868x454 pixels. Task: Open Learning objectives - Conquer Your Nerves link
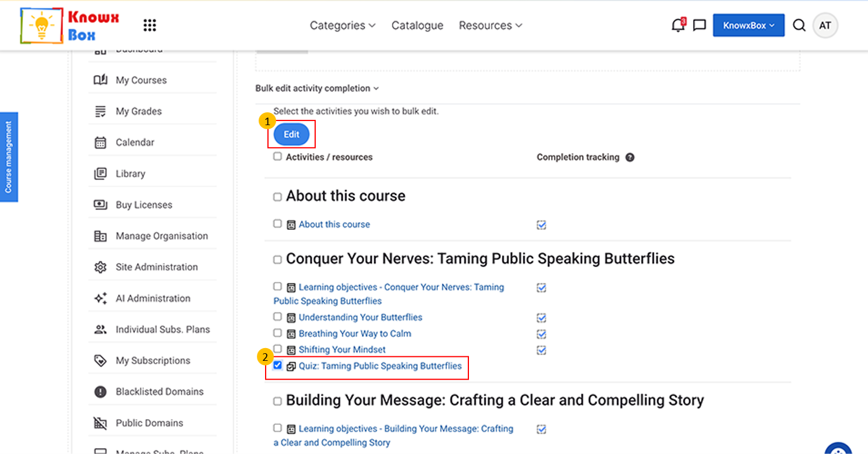tap(389, 294)
